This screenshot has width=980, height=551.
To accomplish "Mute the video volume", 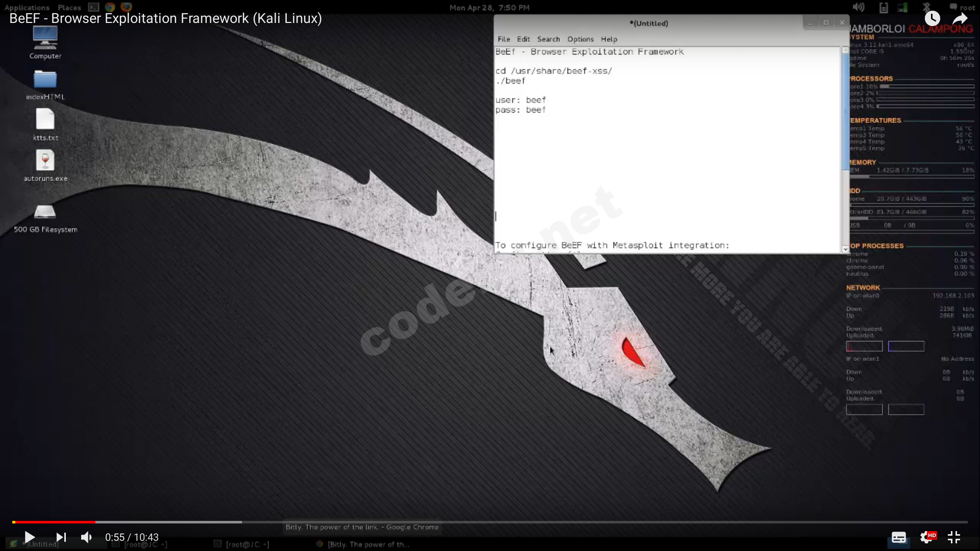I will pos(87,537).
